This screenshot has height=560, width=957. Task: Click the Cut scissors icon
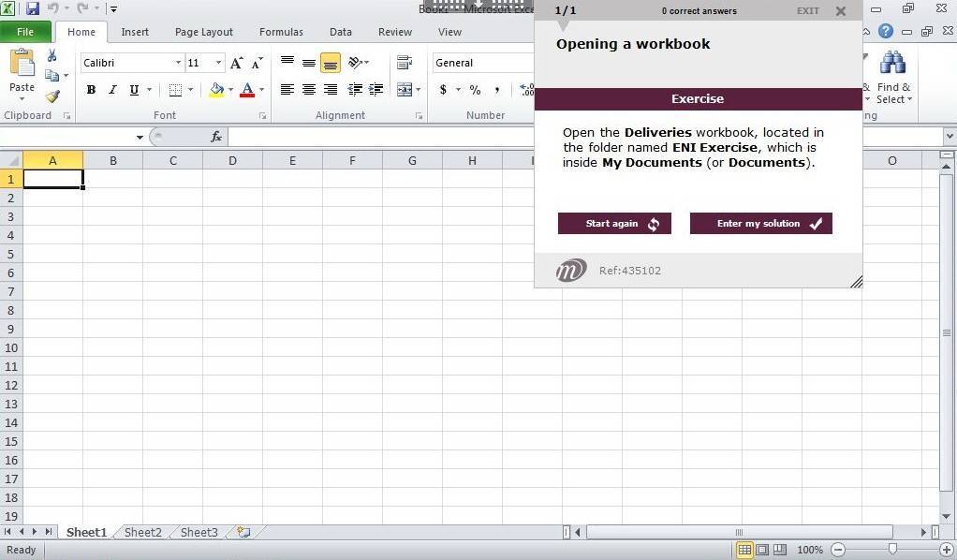click(x=52, y=56)
